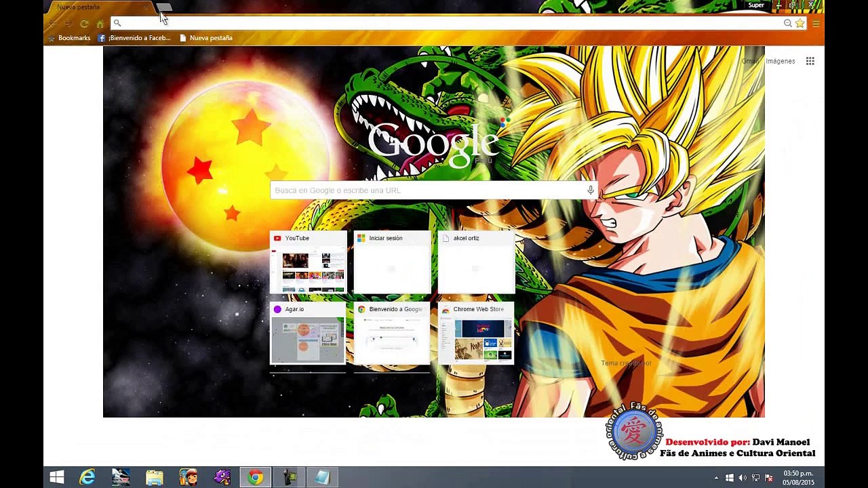
Task: Open the volume control in system tray
Action: click(743, 478)
